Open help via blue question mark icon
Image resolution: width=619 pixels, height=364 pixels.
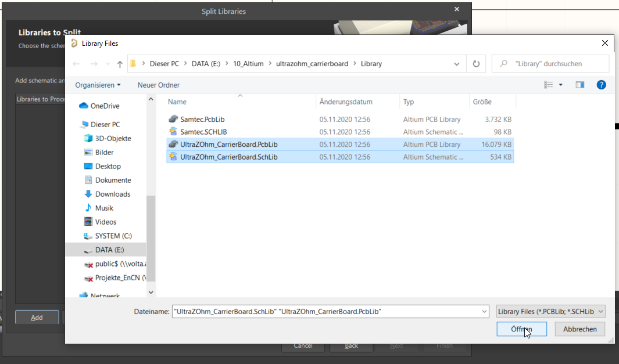602,85
